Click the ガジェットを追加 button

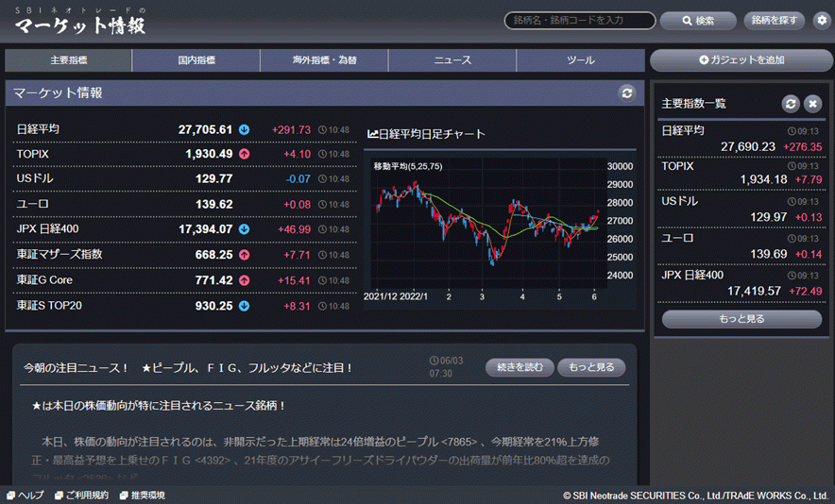[x=741, y=60]
